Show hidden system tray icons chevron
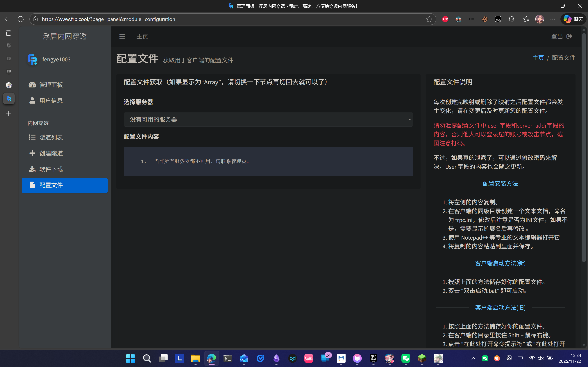The image size is (588, 367). 473,358
